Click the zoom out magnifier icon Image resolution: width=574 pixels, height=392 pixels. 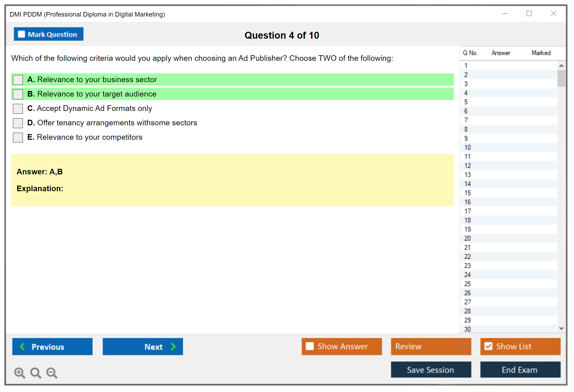pos(52,373)
